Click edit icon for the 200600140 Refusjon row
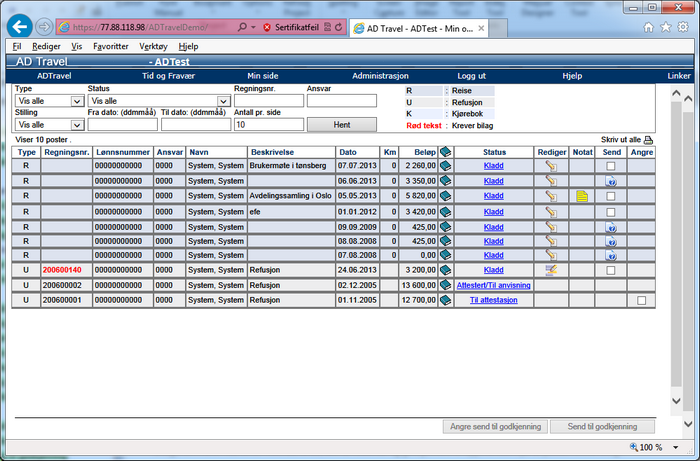 click(x=550, y=270)
